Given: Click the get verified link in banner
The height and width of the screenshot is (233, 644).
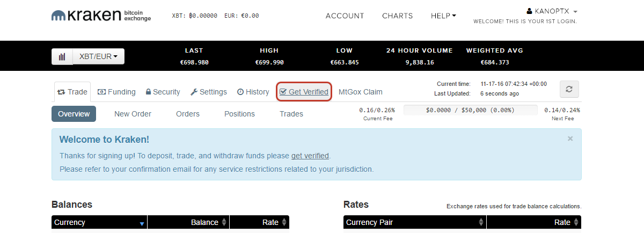Looking at the screenshot, I should click(310, 156).
